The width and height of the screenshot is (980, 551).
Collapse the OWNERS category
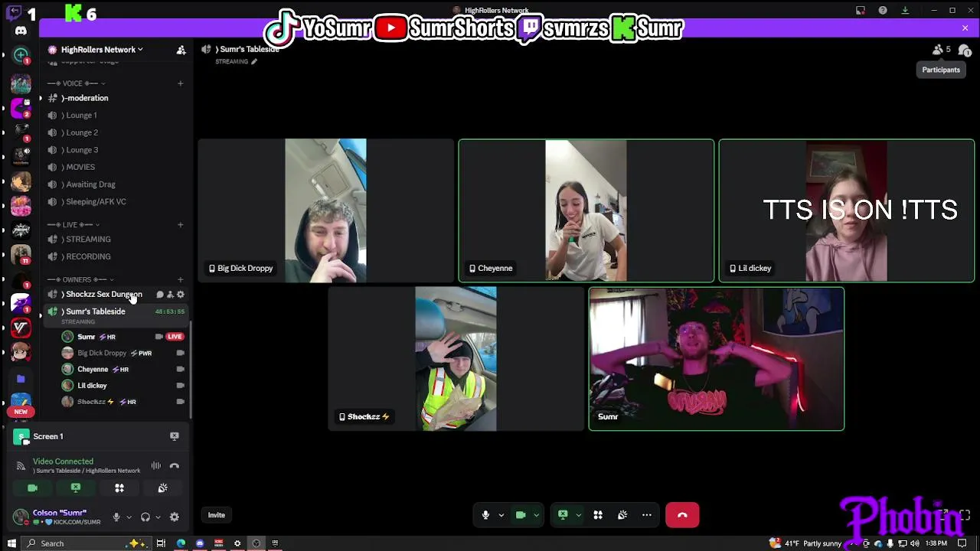tap(80, 280)
